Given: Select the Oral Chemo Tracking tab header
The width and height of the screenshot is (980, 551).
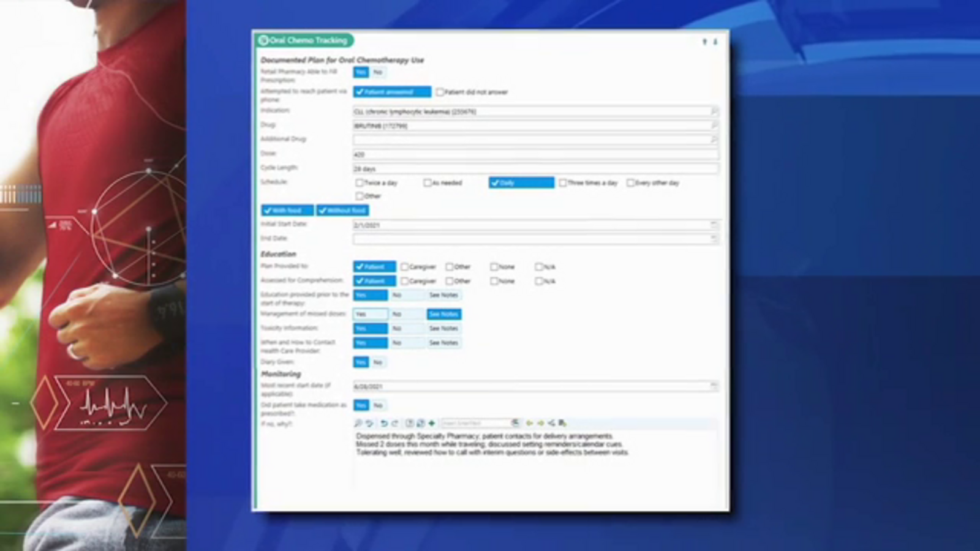Looking at the screenshot, I should pyautogui.click(x=304, y=40).
